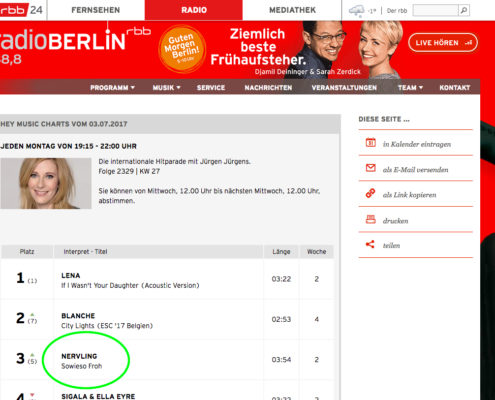
Task: Click the Der rbb link
Action: [x=397, y=11]
